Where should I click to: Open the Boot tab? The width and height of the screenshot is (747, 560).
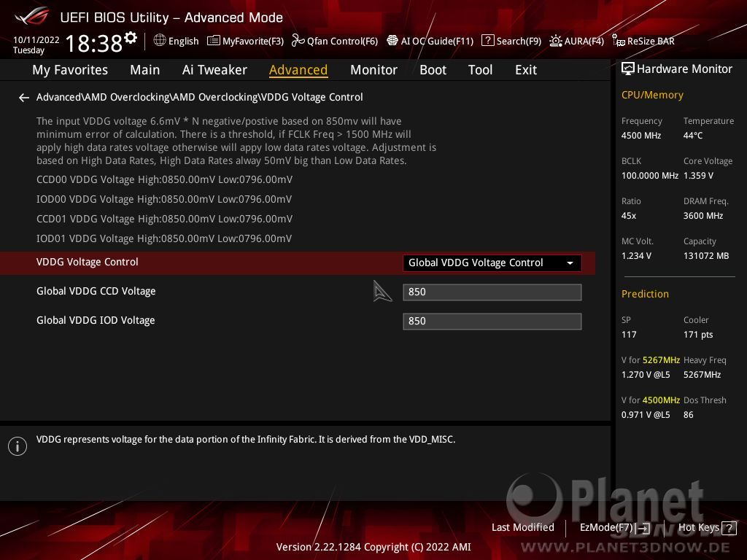coord(433,70)
